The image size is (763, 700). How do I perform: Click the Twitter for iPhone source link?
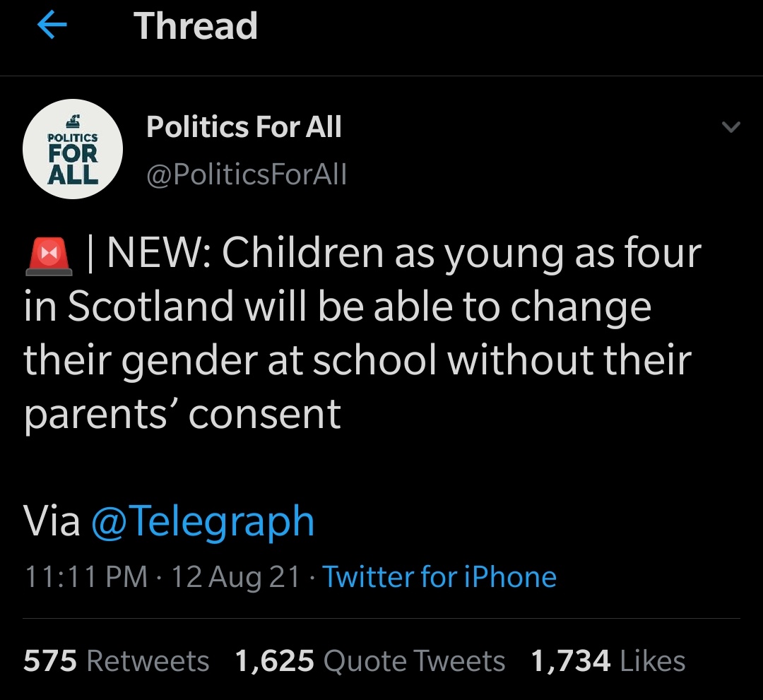[439, 577]
